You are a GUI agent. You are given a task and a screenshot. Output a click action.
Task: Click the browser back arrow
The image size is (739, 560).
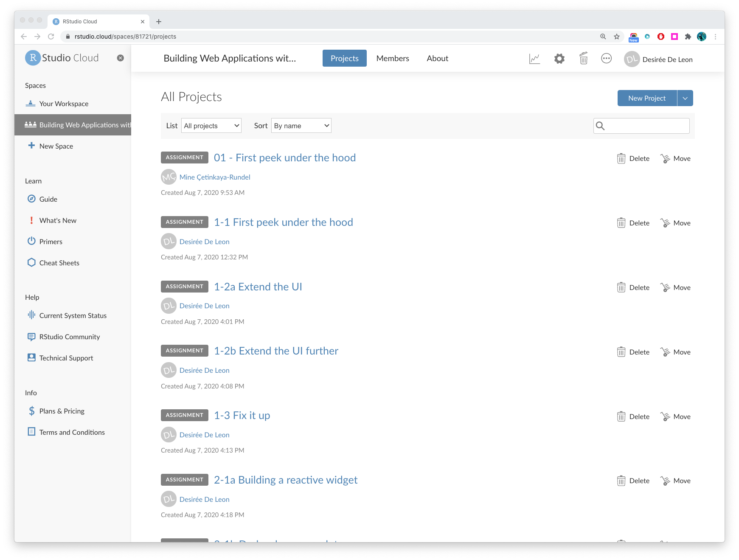point(24,37)
